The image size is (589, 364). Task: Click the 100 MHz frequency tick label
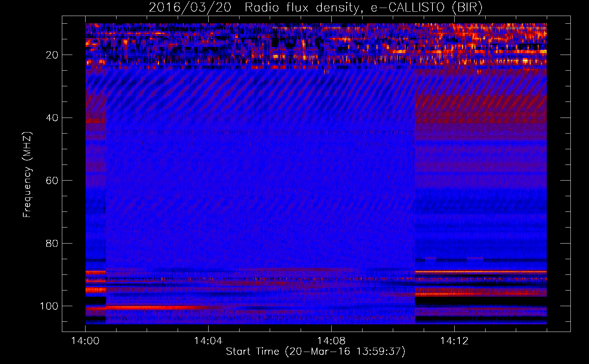coord(49,306)
